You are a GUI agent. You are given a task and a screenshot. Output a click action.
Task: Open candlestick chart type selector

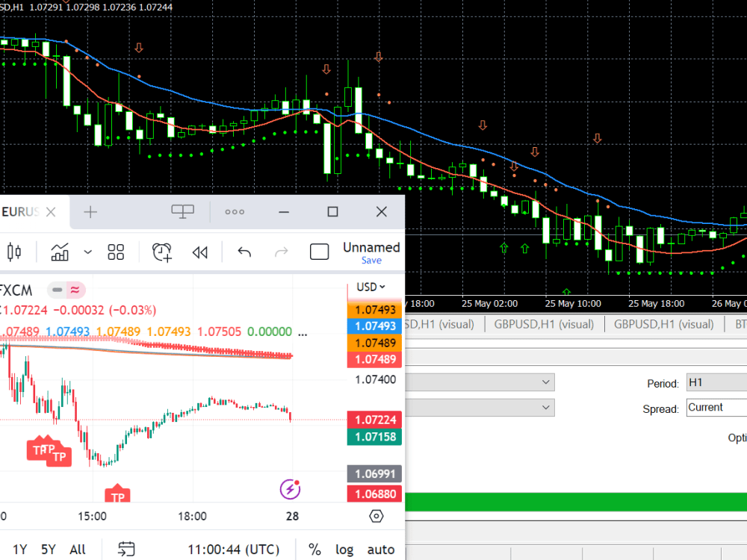pyautogui.click(x=14, y=252)
